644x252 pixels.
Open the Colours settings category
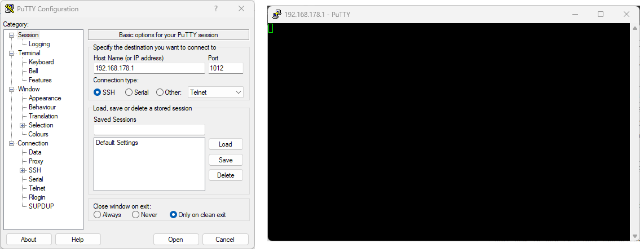[x=38, y=135]
